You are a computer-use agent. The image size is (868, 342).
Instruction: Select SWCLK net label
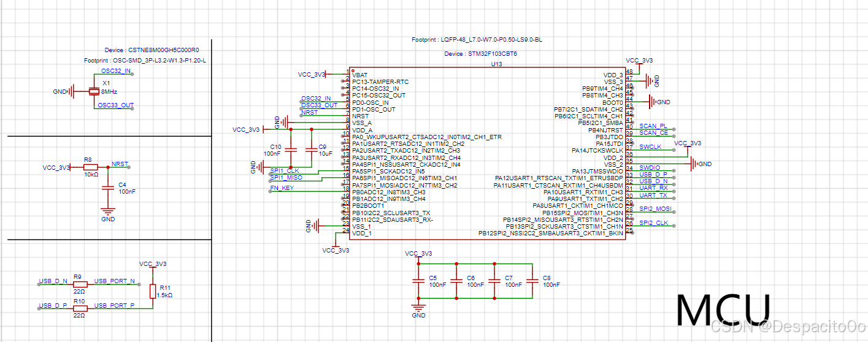[x=650, y=147]
